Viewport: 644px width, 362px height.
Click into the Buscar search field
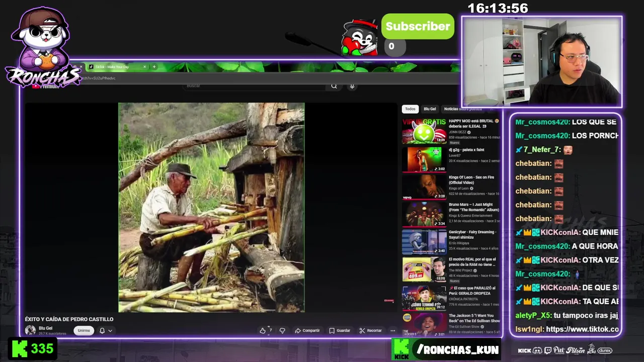point(254,86)
